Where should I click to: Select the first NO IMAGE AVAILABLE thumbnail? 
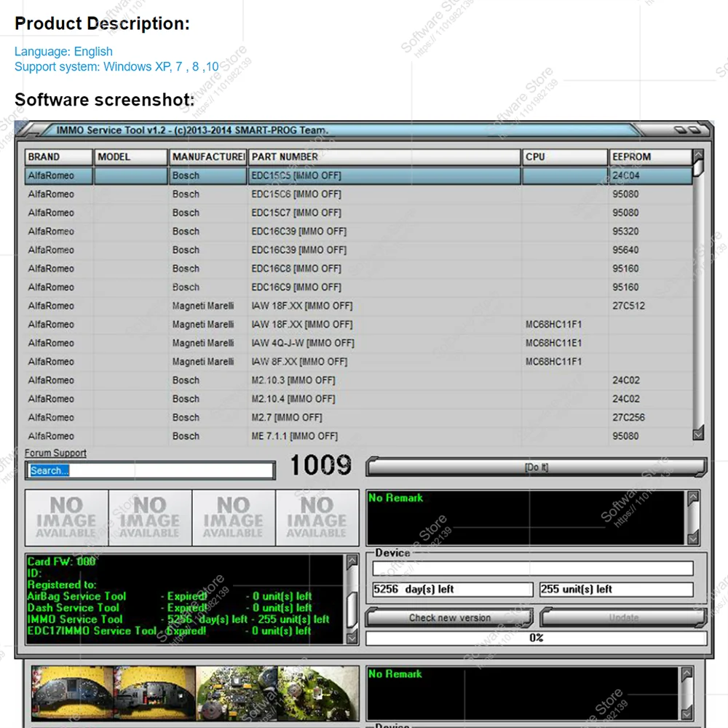tap(66, 518)
